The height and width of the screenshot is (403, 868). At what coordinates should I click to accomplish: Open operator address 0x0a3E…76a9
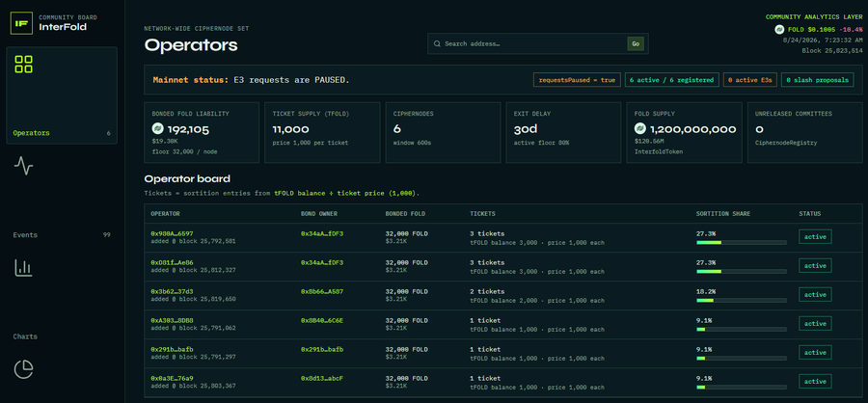pyautogui.click(x=173, y=378)
